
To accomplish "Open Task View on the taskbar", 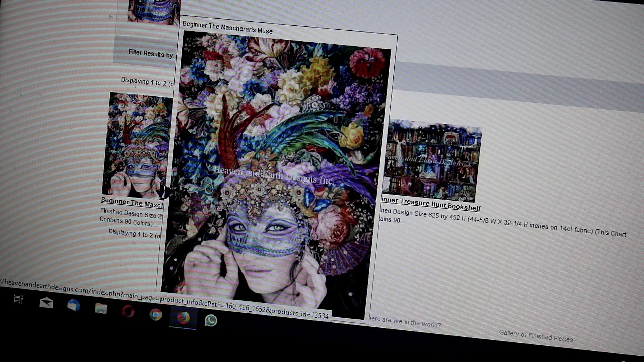I will pyautogui.click(x=18, y=299).
